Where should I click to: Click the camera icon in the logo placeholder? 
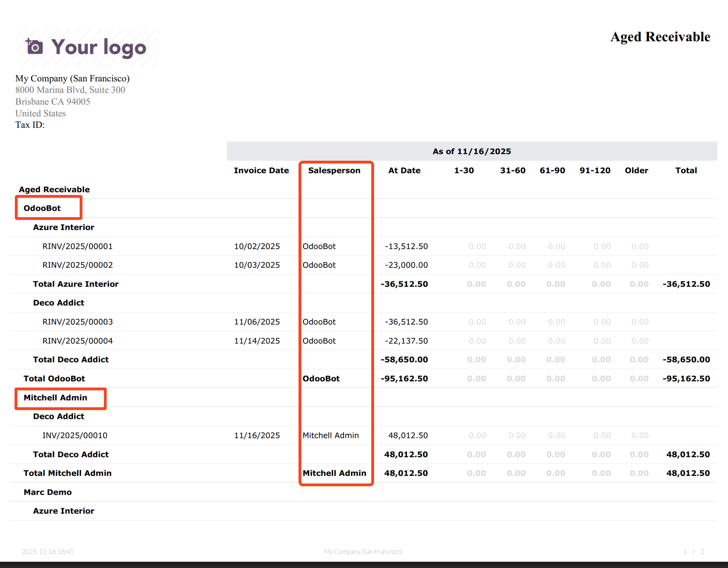pyautogui.click(x=34, y=47)
